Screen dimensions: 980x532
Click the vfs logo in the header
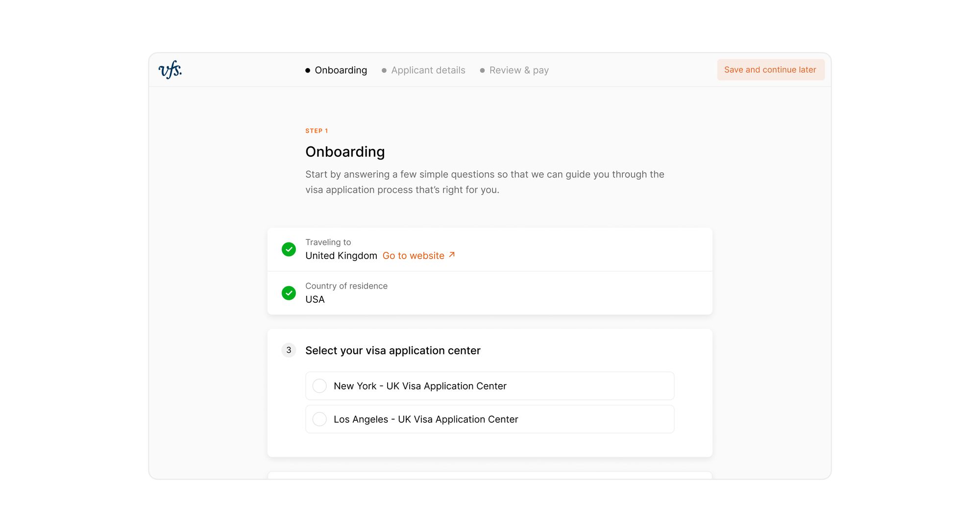(170, 70)
